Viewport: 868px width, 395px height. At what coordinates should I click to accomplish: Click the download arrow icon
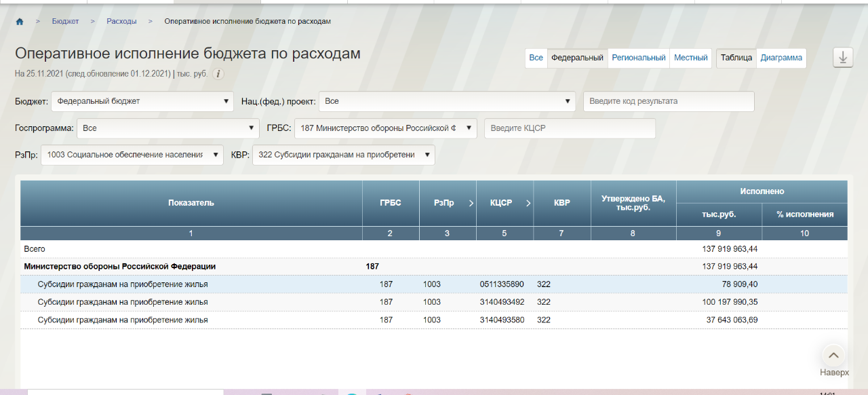[842, 58]
